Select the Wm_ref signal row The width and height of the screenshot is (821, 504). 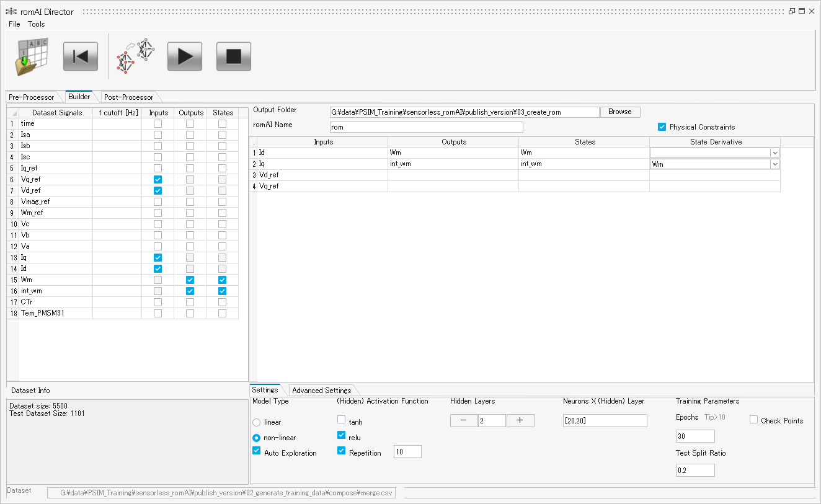point(56,213)
